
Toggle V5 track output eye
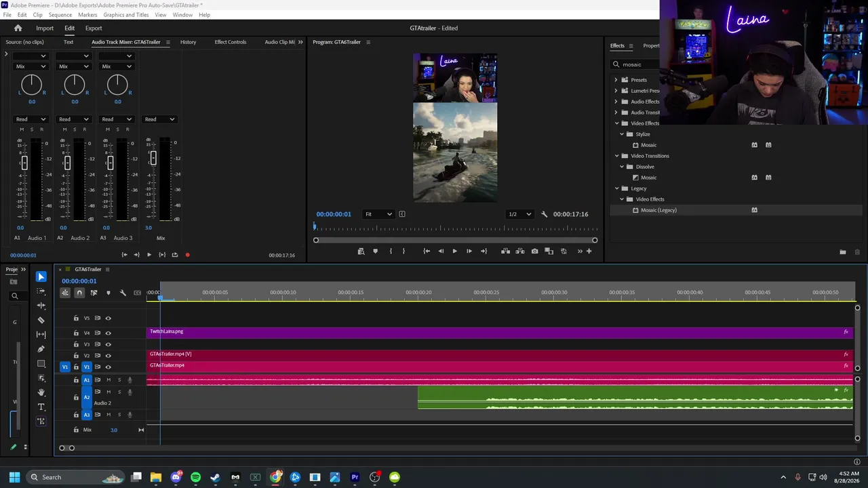[108, 318]
